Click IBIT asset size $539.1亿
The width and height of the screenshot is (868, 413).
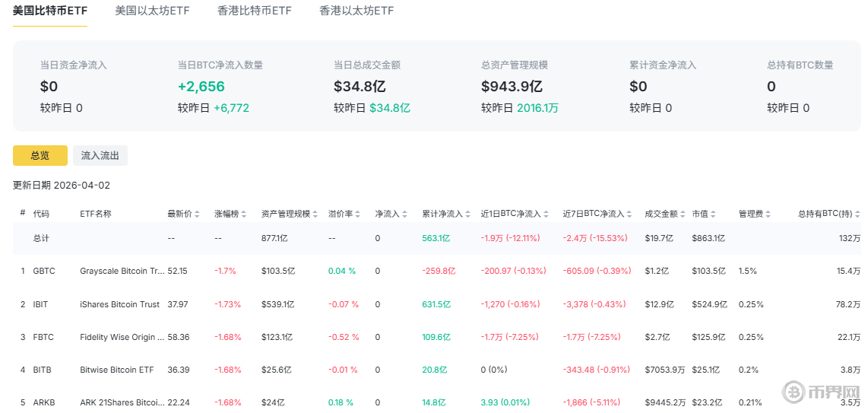278,304
